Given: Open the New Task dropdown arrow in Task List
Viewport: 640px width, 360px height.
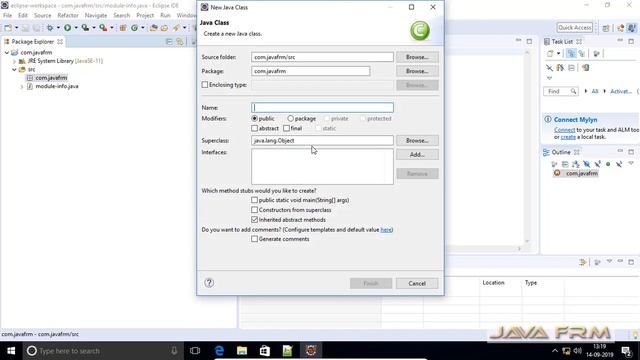Looking at the screenshot, I should coord(558,53).
